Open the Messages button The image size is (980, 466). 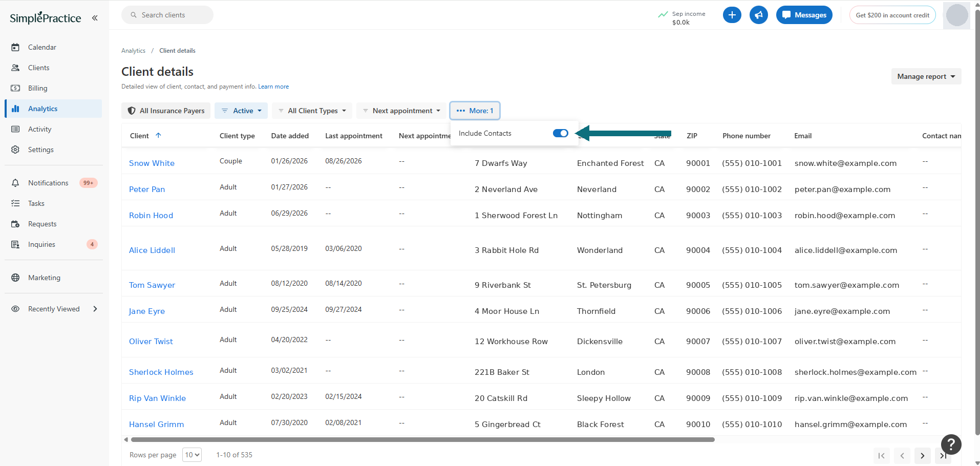(x=804, y=15)
